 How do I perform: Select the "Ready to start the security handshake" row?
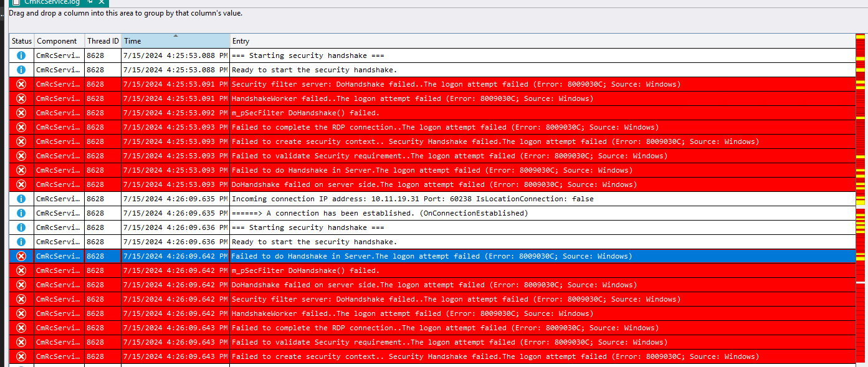click(x=374, y=69)
